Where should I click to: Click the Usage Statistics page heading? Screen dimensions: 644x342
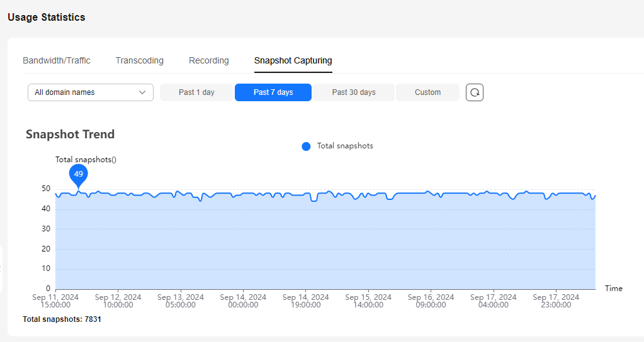click(x=47, y=17)
